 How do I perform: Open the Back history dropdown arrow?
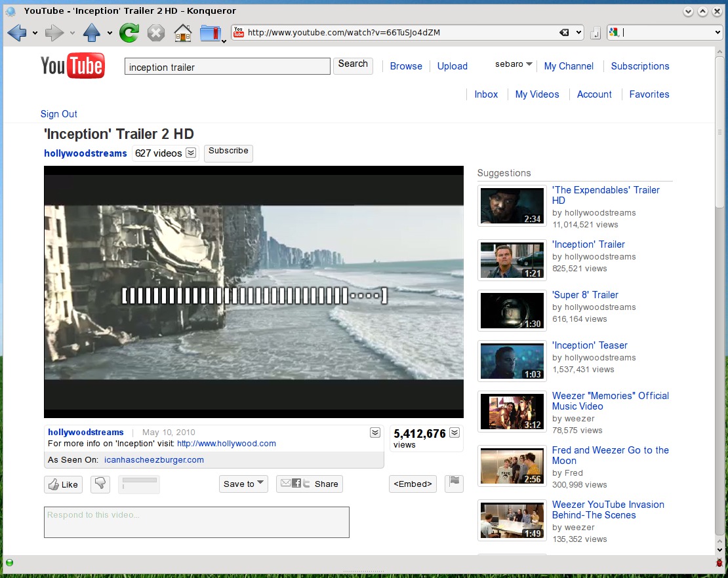pos(35,33)
